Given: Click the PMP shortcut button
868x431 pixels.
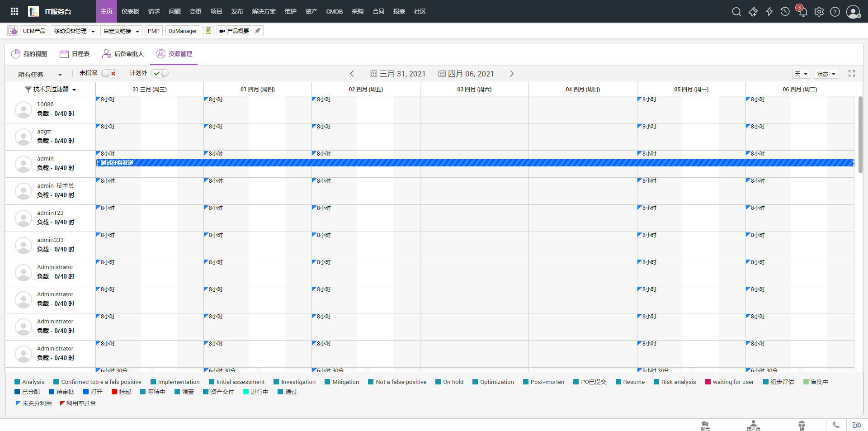Looking at the screenshot, I should click(x=154, y=31).
